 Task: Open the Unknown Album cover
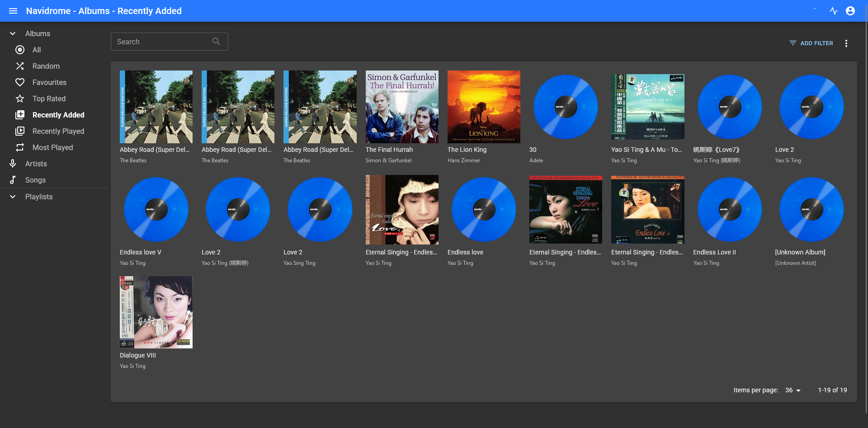pyautogui.click(x=811, y=209)
